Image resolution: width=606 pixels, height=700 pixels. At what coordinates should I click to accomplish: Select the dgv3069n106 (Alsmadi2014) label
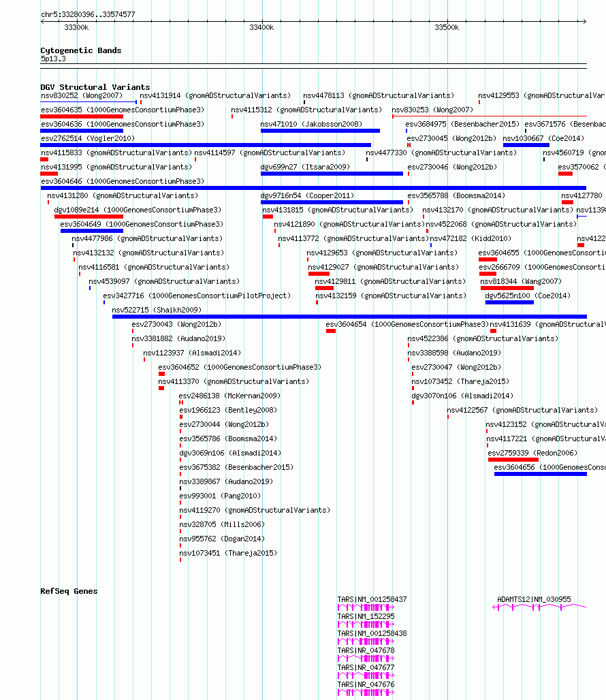(x=230, y=453)
